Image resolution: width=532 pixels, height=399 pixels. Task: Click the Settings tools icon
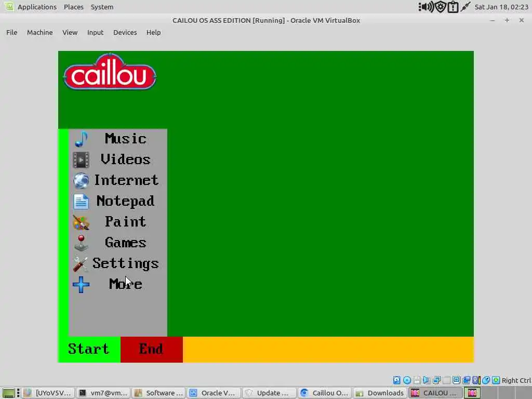[81, 263]
